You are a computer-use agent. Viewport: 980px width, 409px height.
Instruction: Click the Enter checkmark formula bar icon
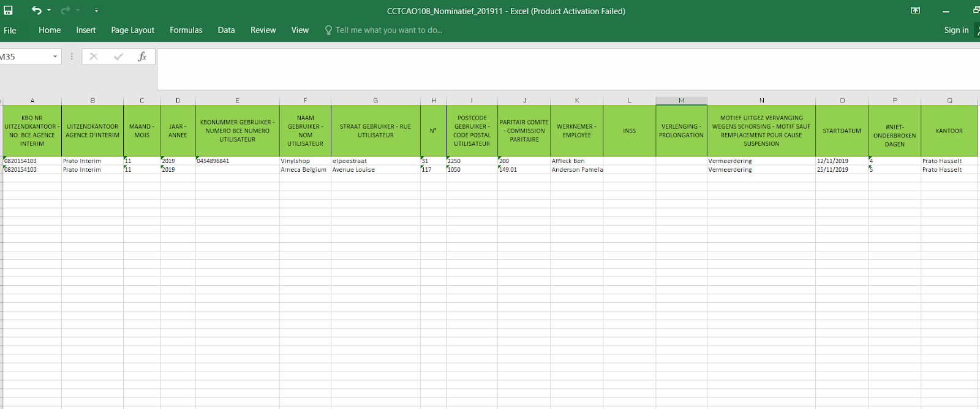point(118,56)
